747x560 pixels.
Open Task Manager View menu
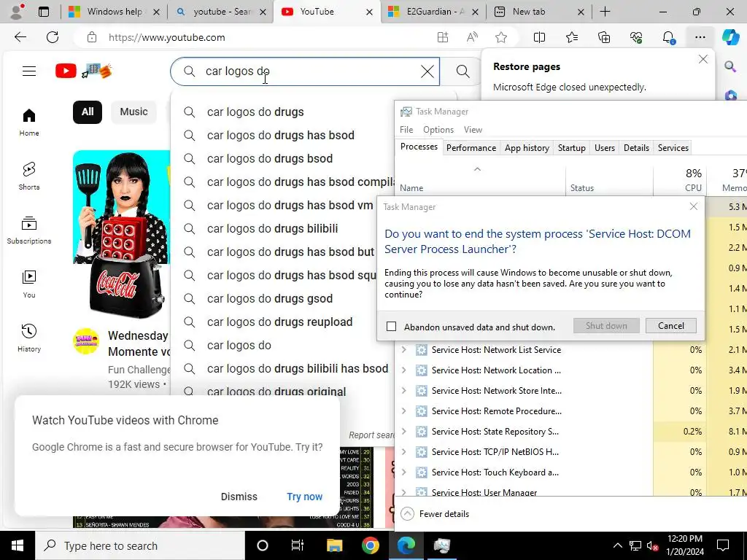point(473,130)
